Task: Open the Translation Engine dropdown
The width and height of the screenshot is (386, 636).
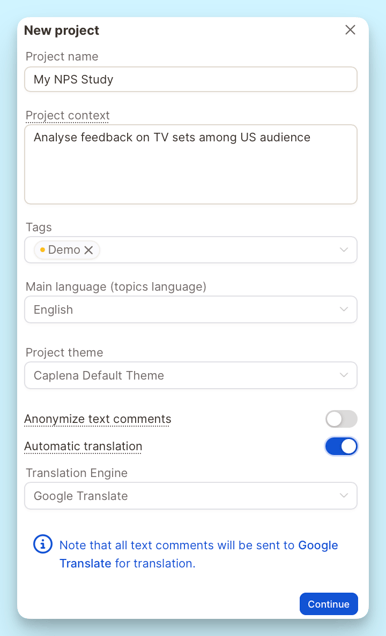Action: (191, 496)
